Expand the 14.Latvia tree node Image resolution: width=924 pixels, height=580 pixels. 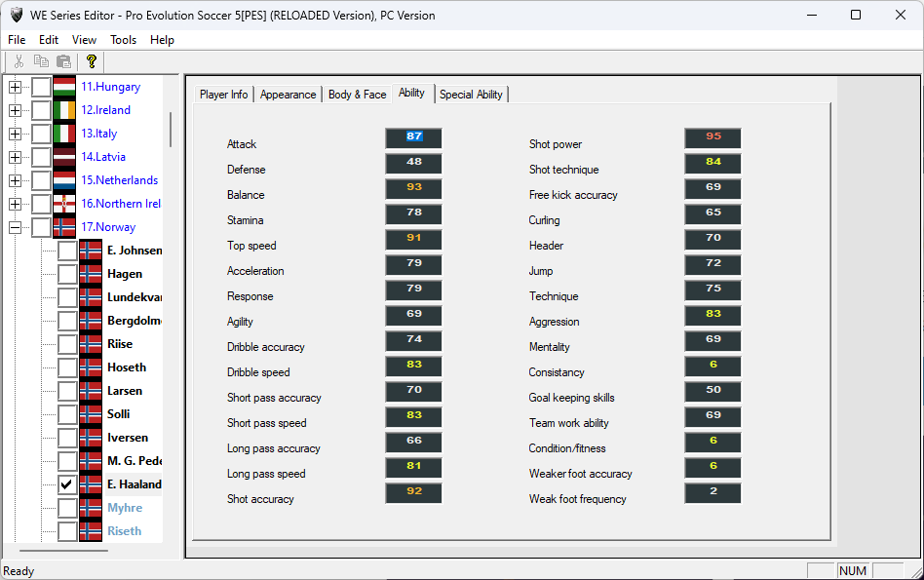pos(16,157)
